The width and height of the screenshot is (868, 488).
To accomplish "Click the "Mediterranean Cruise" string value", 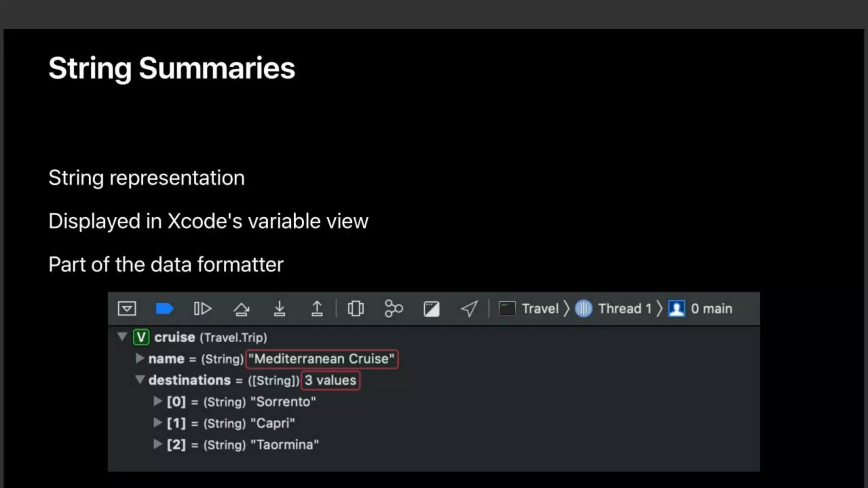I will click(x=321, y=359).
